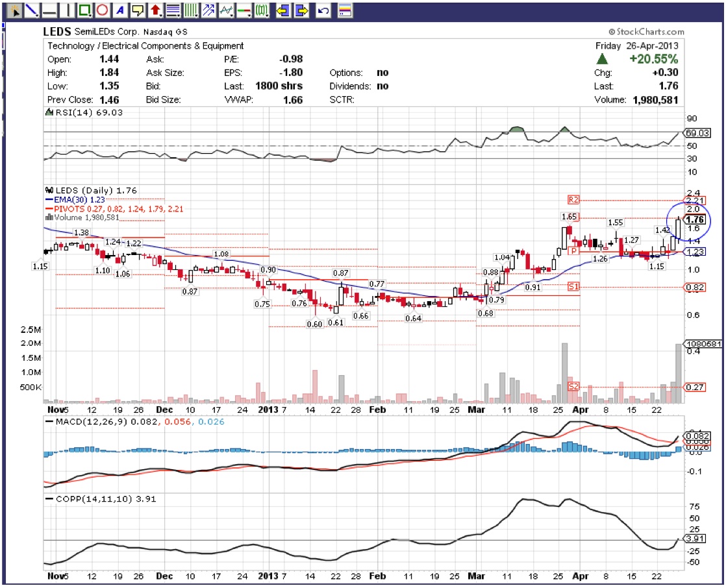Click the tall volume bar at late March
Image resolution: width=726 pixels, height=588 pixels.
click(x=564, y=373)
